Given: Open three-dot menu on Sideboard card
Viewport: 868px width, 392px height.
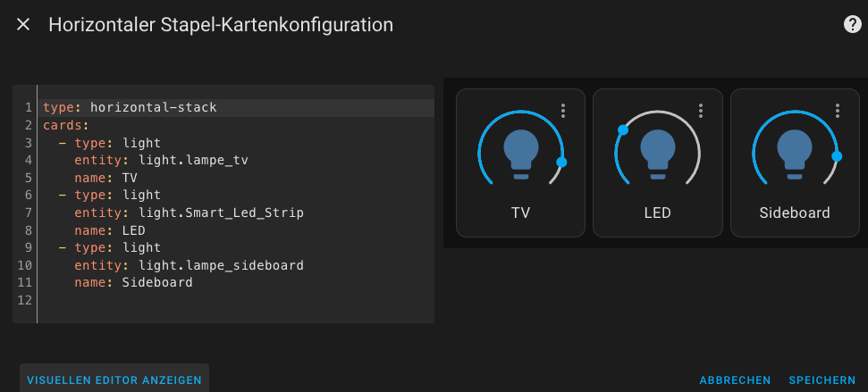Looking at the screenshot, I should (x=838, y=111).
